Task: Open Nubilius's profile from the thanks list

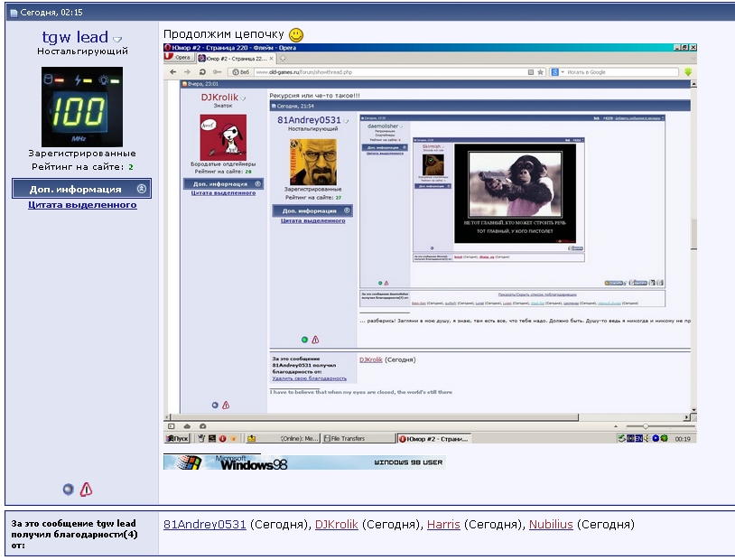Action: click(x=551, y=524)
